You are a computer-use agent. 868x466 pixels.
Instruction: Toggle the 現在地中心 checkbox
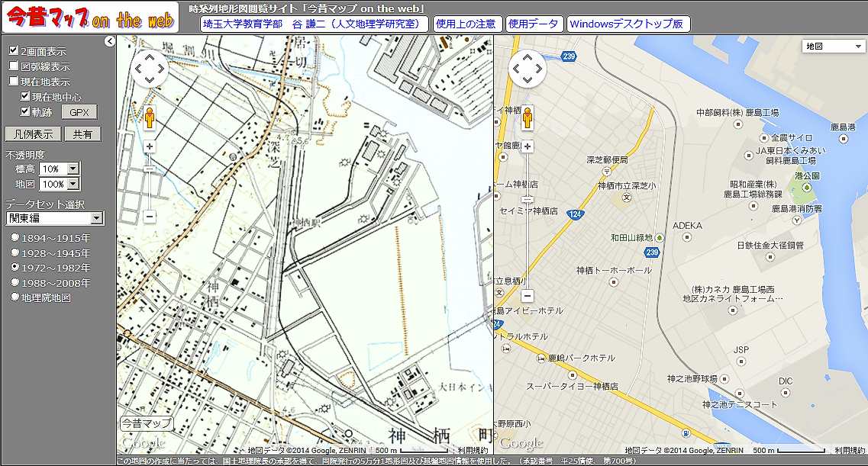coord(24,96)
